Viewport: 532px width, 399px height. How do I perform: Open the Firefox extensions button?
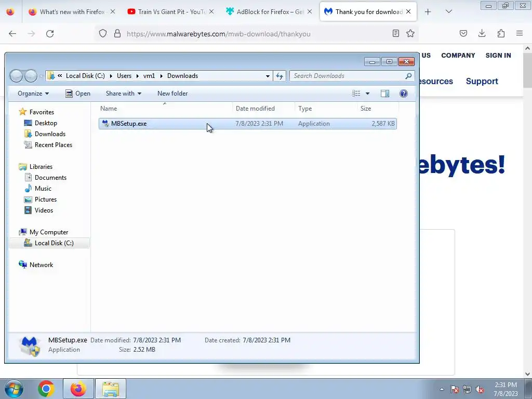tap(501, 34)
